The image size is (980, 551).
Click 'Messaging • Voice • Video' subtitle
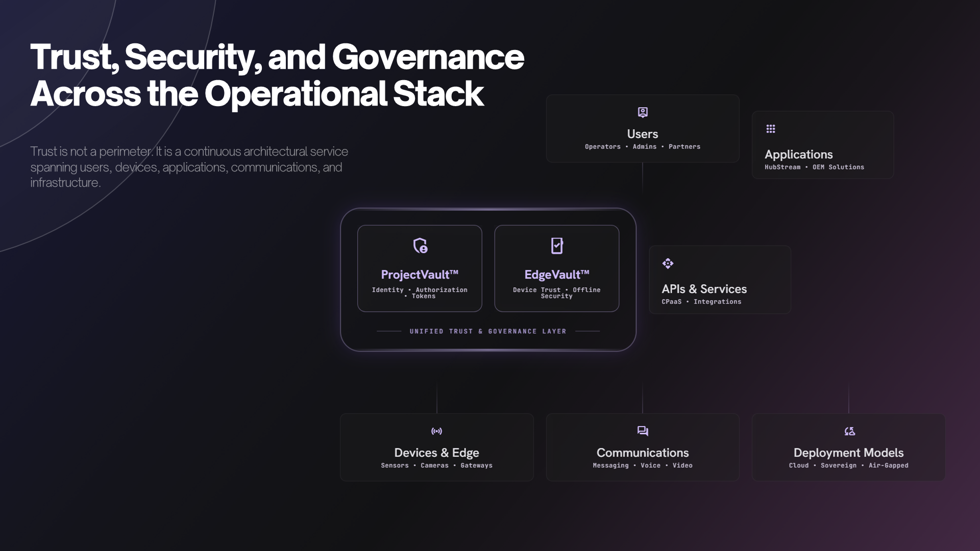[x=643, y=465]
